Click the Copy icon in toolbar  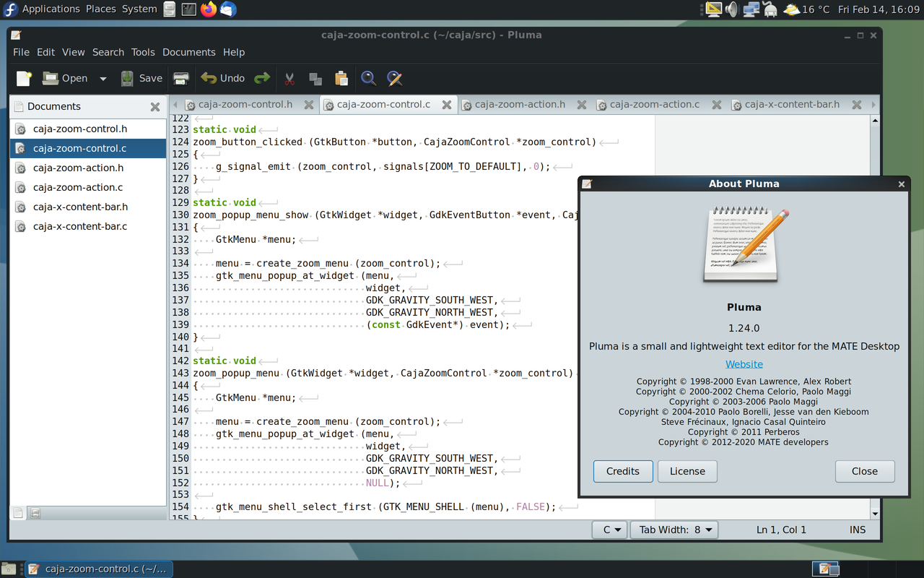point(315,79)
